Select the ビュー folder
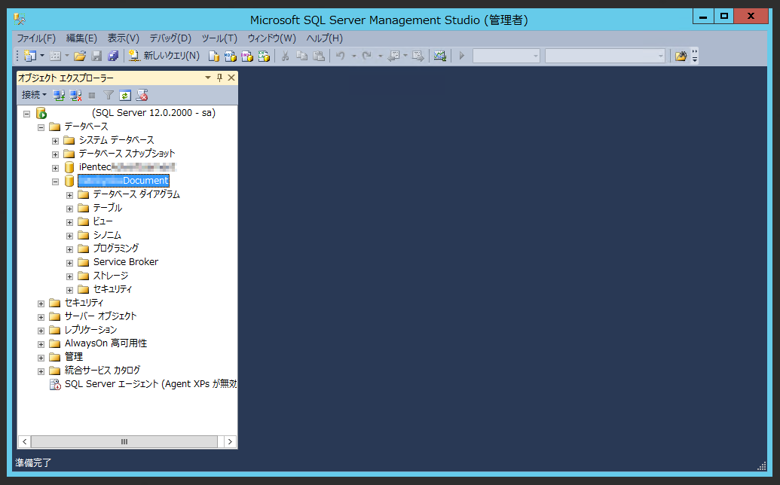780x485 pixels. point(103,221)
